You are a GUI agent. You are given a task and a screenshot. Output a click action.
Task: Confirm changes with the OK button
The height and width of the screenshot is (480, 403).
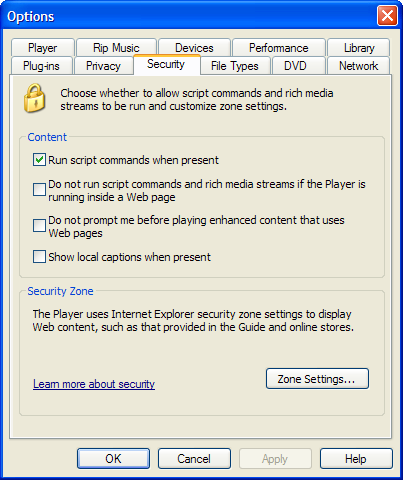point(113,459)
